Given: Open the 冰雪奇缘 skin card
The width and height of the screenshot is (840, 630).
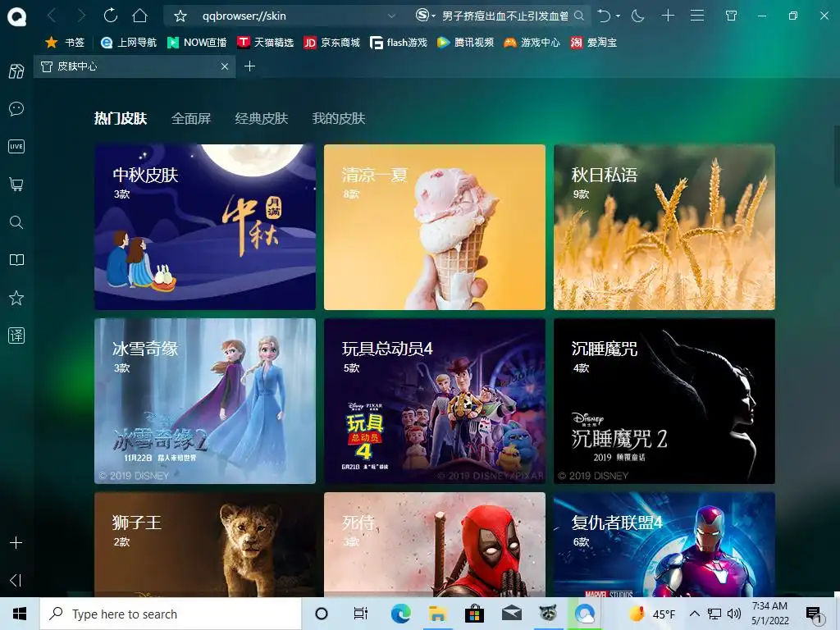Looking at the screenshot, I should tap(205, 401).
